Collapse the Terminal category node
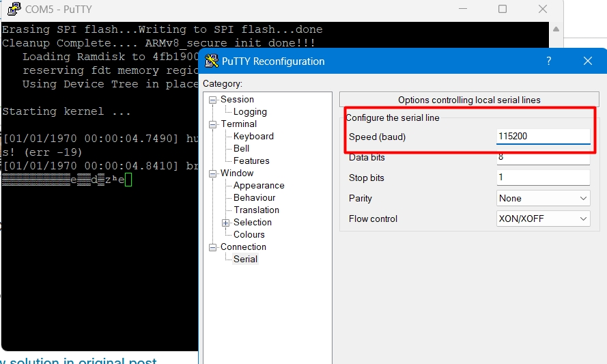The height and width of the screenshot is (364, 607). coord(213,124)
